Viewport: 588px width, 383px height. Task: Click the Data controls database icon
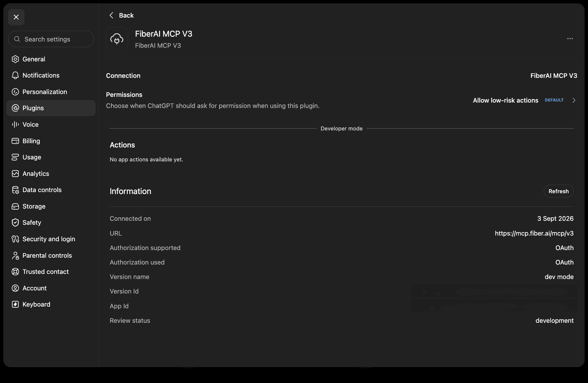click(15, 190)
